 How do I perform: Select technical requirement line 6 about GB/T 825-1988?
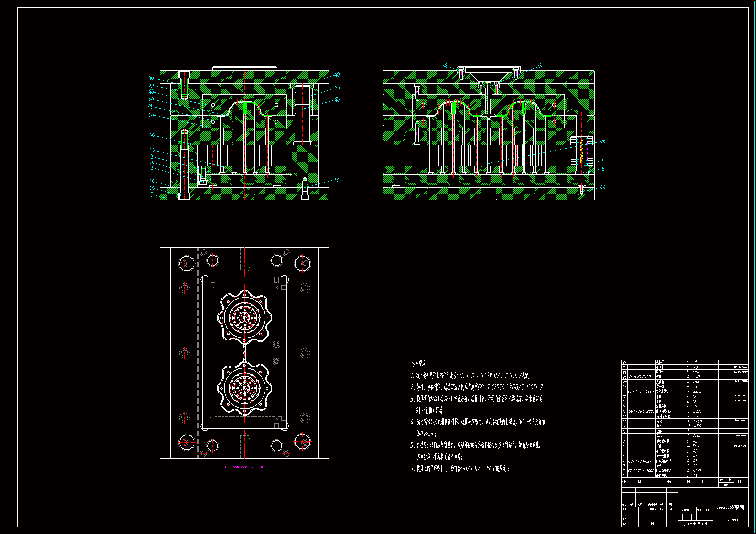coord(460,468)
